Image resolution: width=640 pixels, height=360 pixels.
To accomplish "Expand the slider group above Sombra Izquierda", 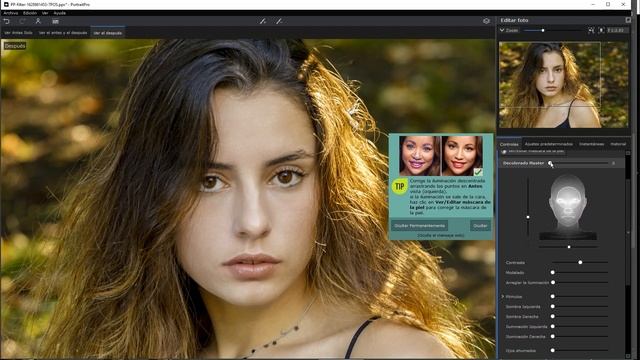I will coord(503,296).
